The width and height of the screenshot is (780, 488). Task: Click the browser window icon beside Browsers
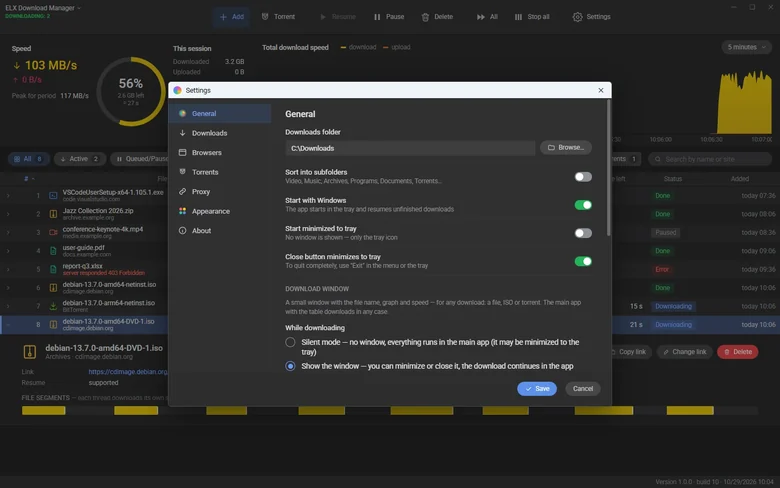[183, 152]
